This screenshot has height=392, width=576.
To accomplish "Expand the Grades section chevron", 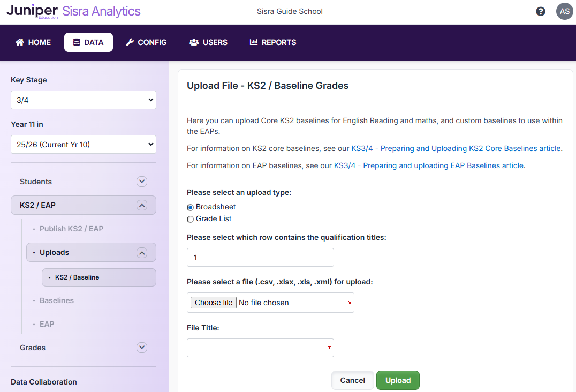I will coord(142,348).
